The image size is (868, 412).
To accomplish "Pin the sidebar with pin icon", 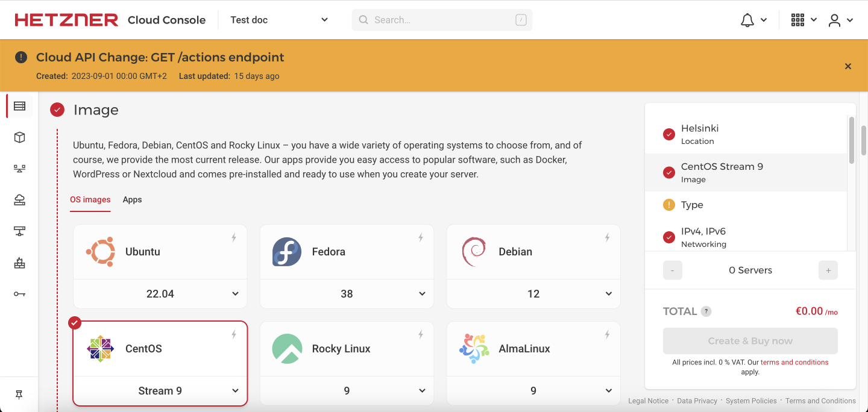I will (x=19, y=395).
